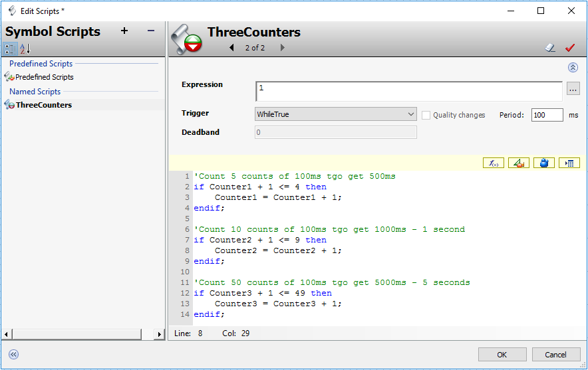Click the OK button
588x370 pixels.
(x=502, y=355)
